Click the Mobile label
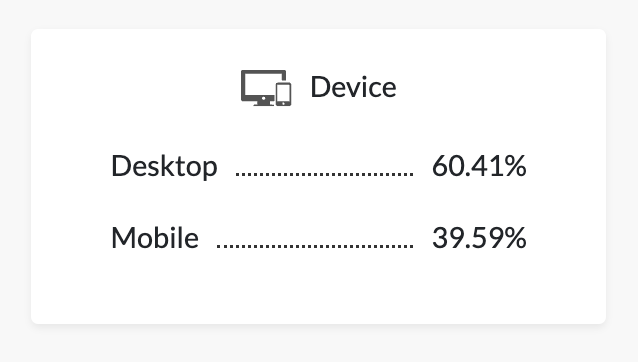Screen dimensions: 638x362 (155, 238)
